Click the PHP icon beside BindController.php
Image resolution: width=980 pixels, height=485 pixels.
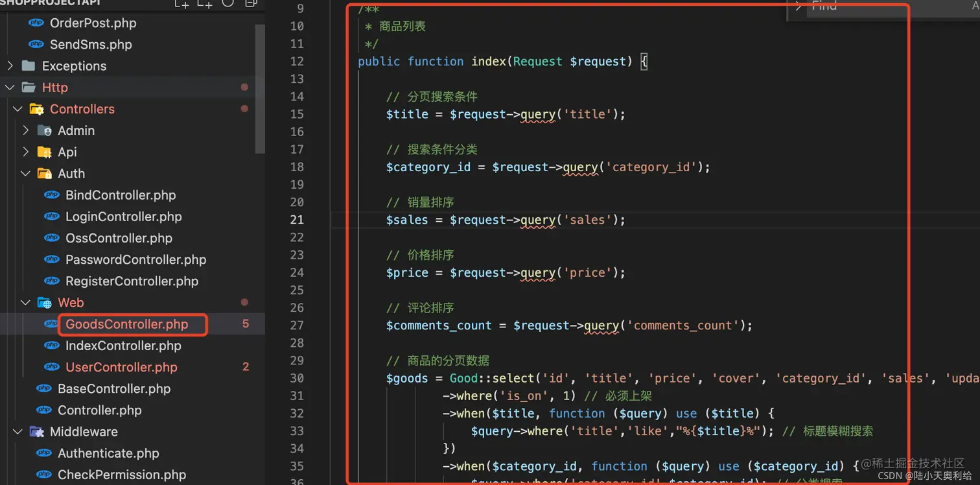52,195
